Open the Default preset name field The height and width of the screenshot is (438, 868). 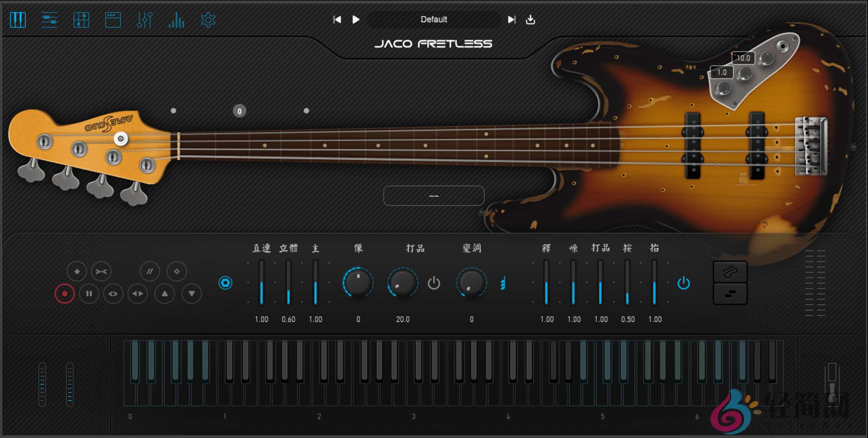point(433,20)
